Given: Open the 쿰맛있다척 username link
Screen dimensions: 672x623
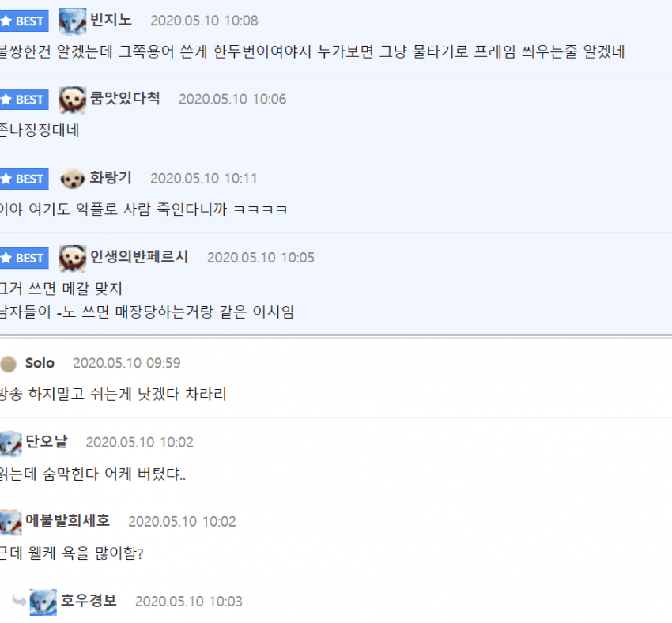Looking at the screenshot, I should tap(125, 99).
